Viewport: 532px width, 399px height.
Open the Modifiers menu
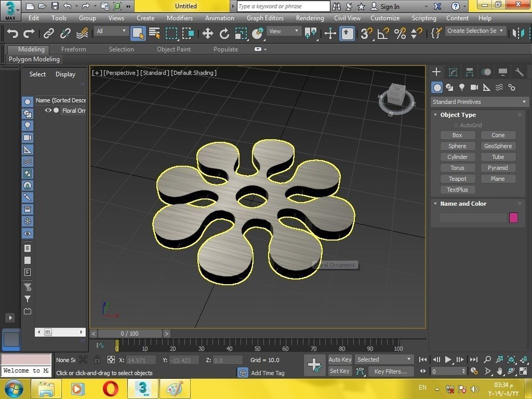179,18
